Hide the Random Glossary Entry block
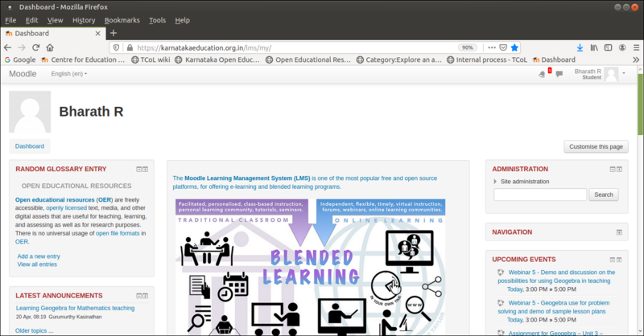 [x=138, y=170]
